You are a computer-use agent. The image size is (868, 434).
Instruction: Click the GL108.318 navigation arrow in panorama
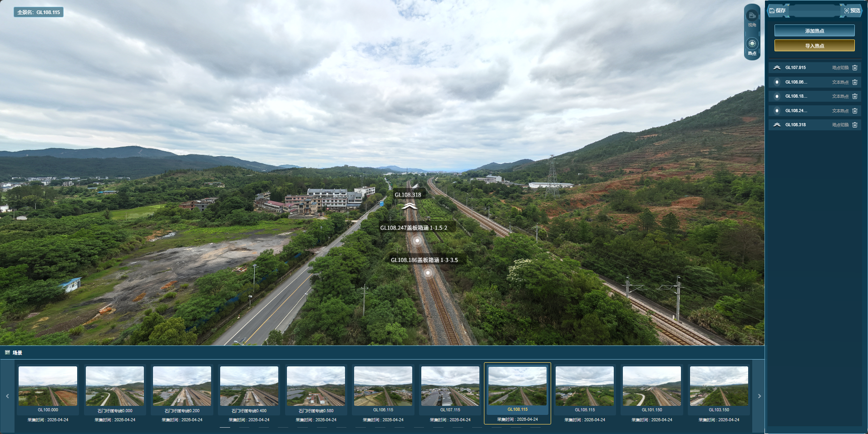coord(409,207)
